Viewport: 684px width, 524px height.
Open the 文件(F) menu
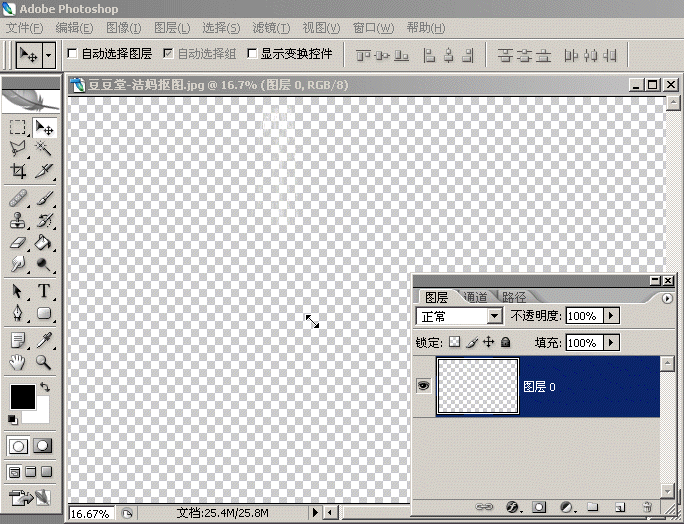(x=24, y=28)
